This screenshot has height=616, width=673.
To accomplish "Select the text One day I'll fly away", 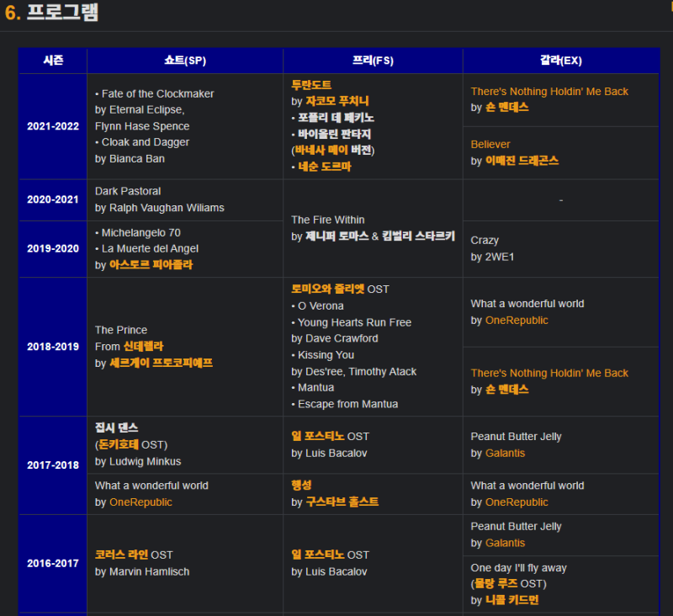I will [x=518, y=568].
